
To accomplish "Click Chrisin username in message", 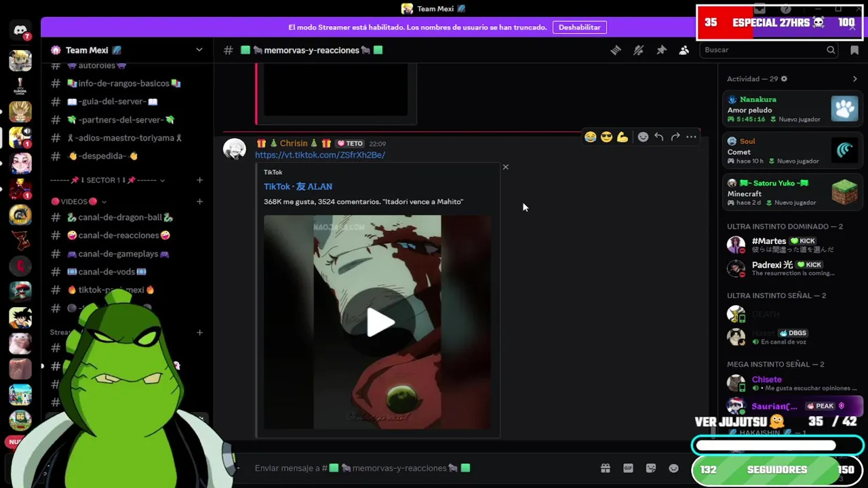I will (x=294, y=143).
